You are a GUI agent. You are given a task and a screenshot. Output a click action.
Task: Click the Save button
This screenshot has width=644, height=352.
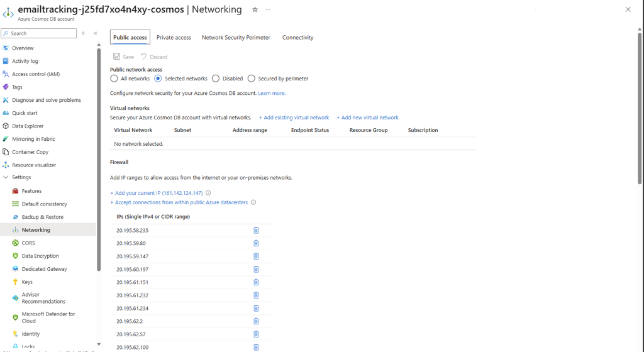tap(123, 57)
